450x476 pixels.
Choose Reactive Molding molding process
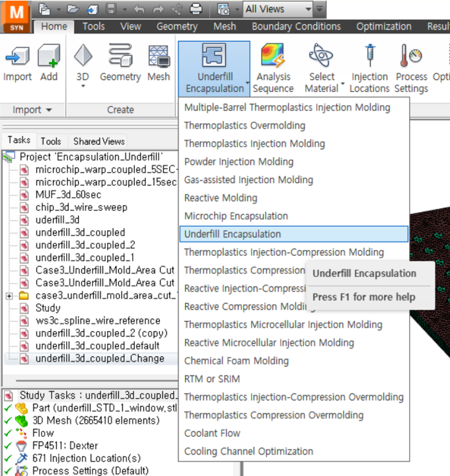221,198
